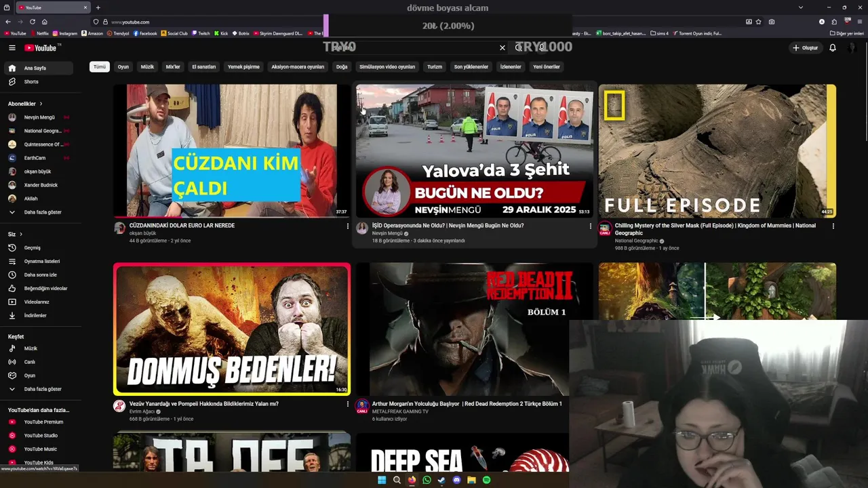Image resolution: width=868 pixels, height=488 pixels.
Task: Open Yalova'da 3 Şehit video thumbnail
Action: [x=475, y=150]
